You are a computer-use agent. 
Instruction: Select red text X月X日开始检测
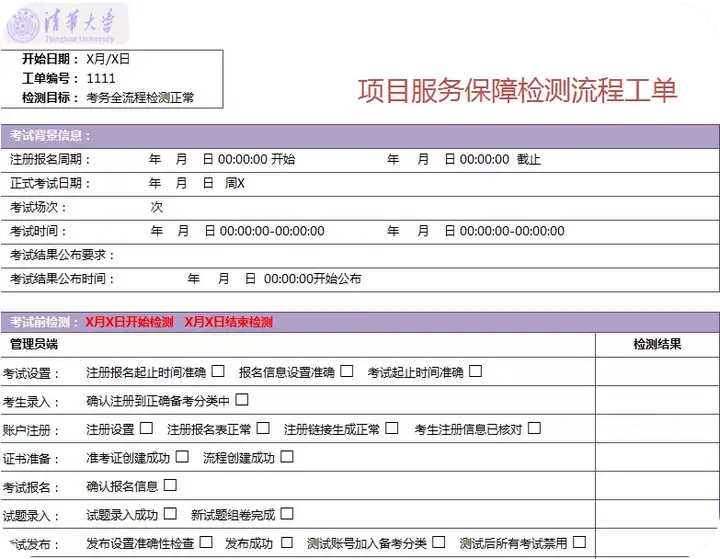[x=129, y=322]
